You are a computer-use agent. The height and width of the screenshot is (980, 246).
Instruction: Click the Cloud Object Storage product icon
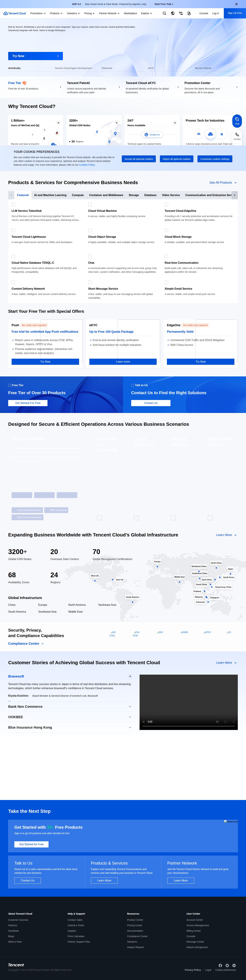(x=90, y=230)
